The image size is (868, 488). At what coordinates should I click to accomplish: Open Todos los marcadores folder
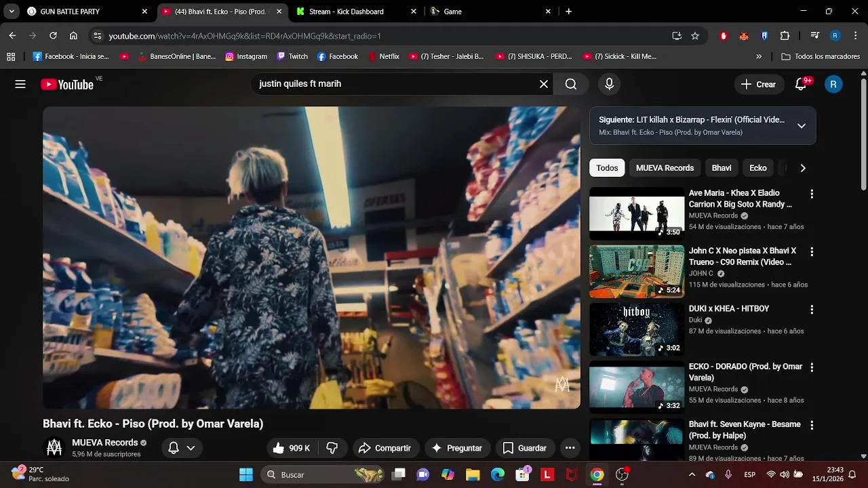(x=821, y=56)
